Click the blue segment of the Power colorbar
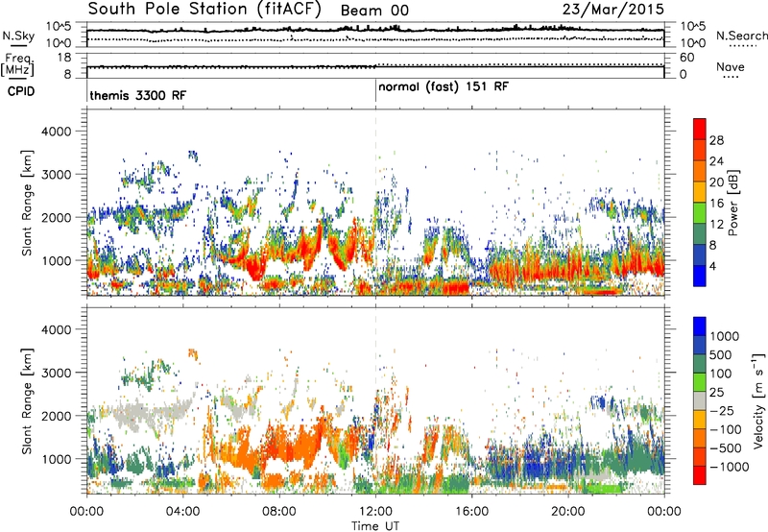 [x=700, y=276]
